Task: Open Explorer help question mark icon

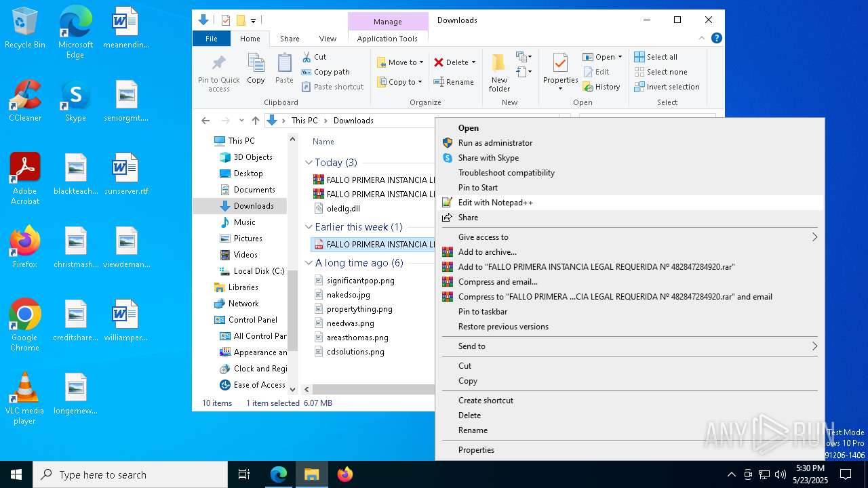Action: click(x=717, y=39)
